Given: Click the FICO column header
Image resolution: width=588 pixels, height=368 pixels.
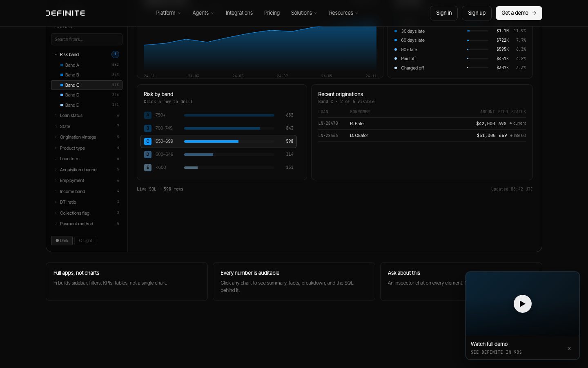Looking at the screenshot, I should tap(503, 112).
